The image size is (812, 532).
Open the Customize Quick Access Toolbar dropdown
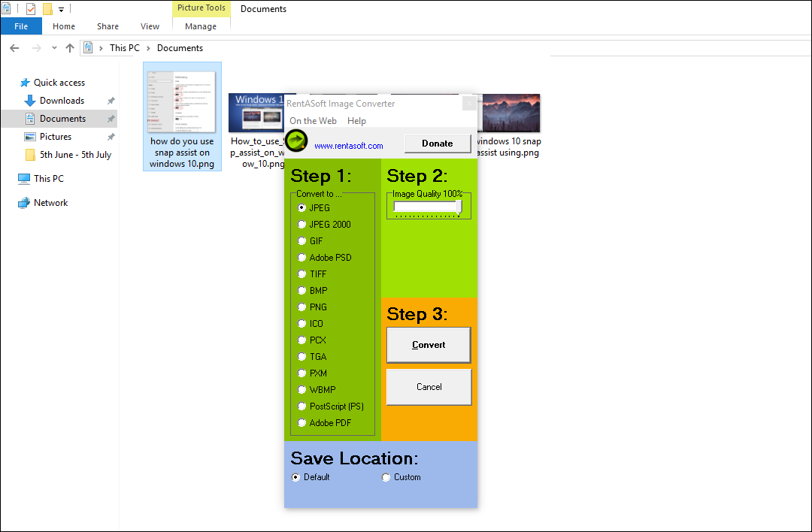point(61,9)
